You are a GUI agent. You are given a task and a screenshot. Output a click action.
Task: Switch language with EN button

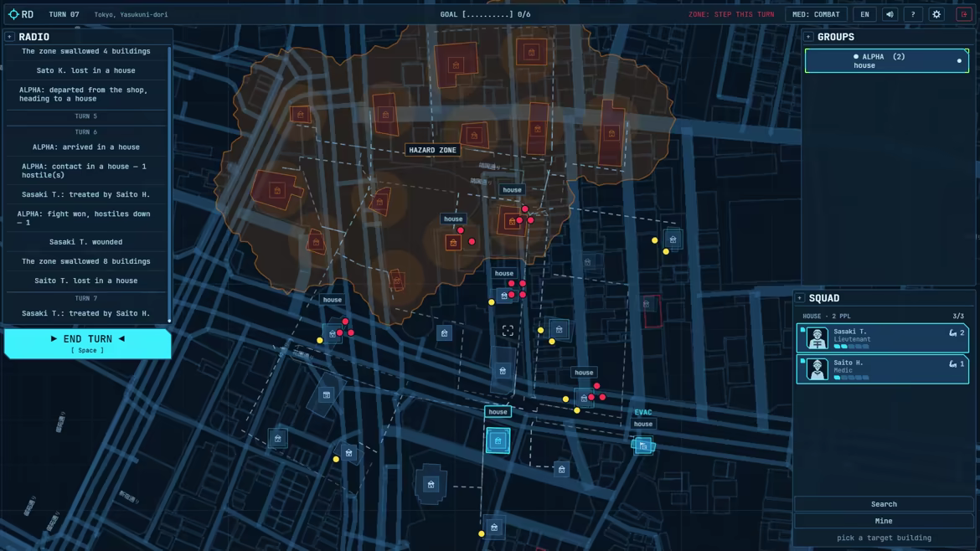click(864, 14)
